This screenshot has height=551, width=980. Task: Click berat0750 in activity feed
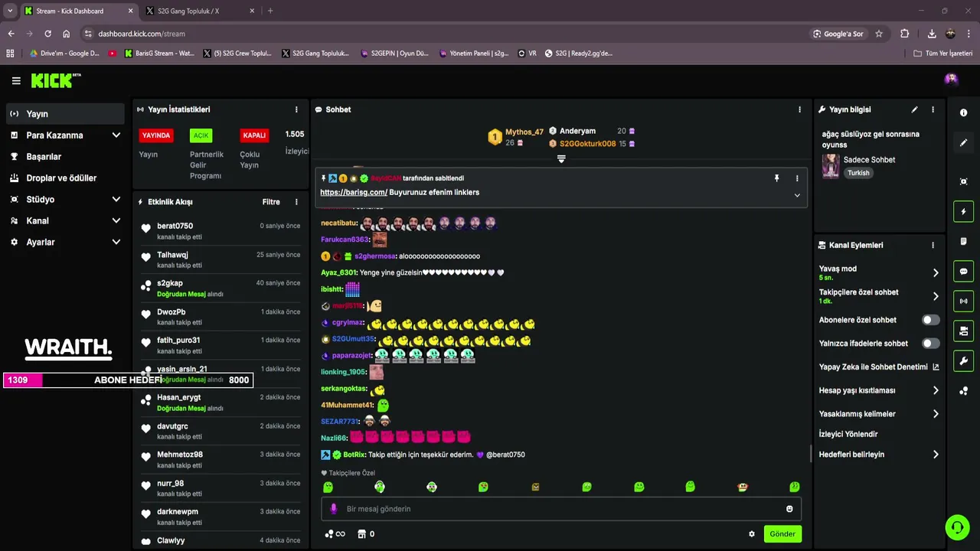pos(175,227)
